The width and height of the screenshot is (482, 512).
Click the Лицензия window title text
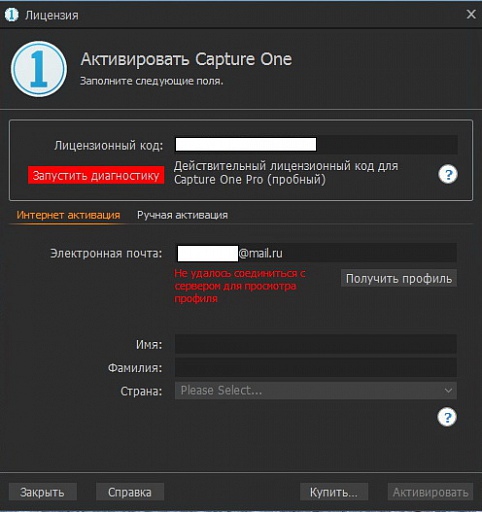click(x=52, y=15)
